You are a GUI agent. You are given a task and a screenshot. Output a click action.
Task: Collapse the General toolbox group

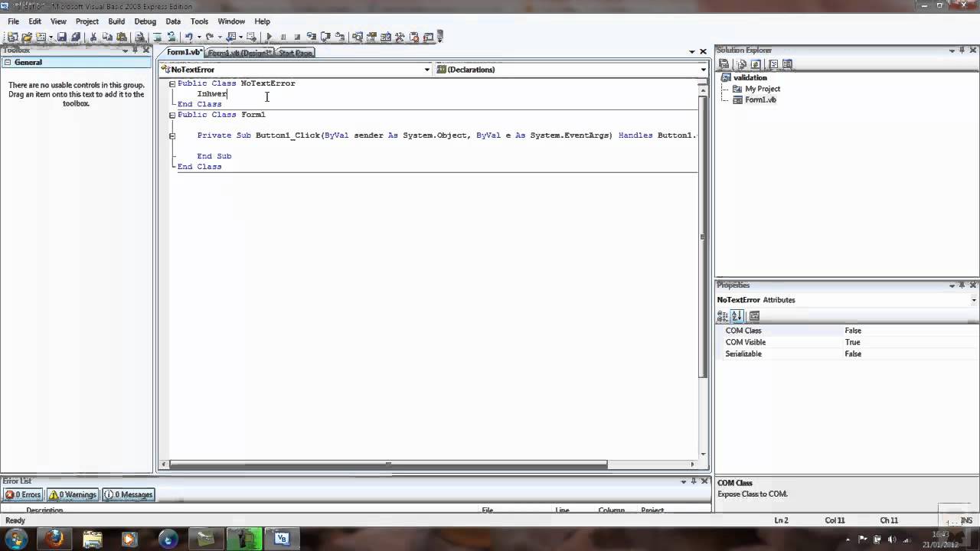pyautogui.click(x=7, y=63)
